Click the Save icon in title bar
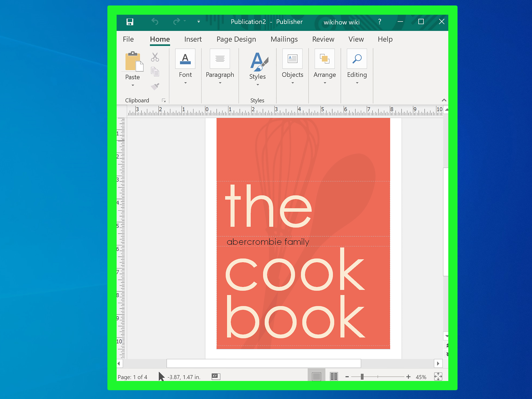The width and height of the screenshot is (532, 399). pos(130,22)
